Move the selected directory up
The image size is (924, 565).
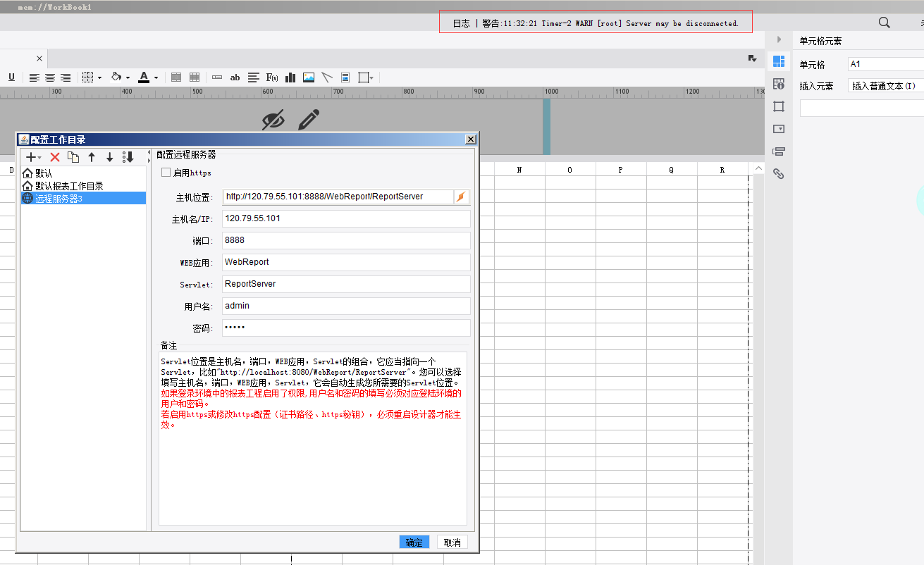pos(92,157)
